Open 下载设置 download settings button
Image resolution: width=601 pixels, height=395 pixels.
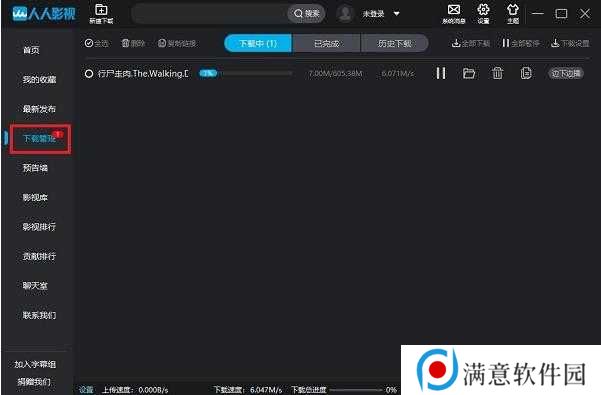tap(570, 43)
